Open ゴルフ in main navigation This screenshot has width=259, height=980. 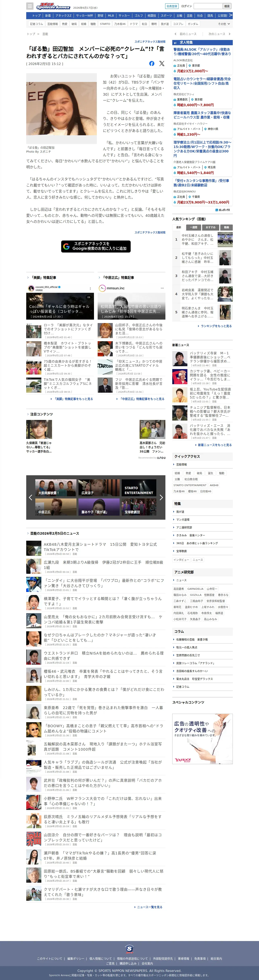[139, 16]
